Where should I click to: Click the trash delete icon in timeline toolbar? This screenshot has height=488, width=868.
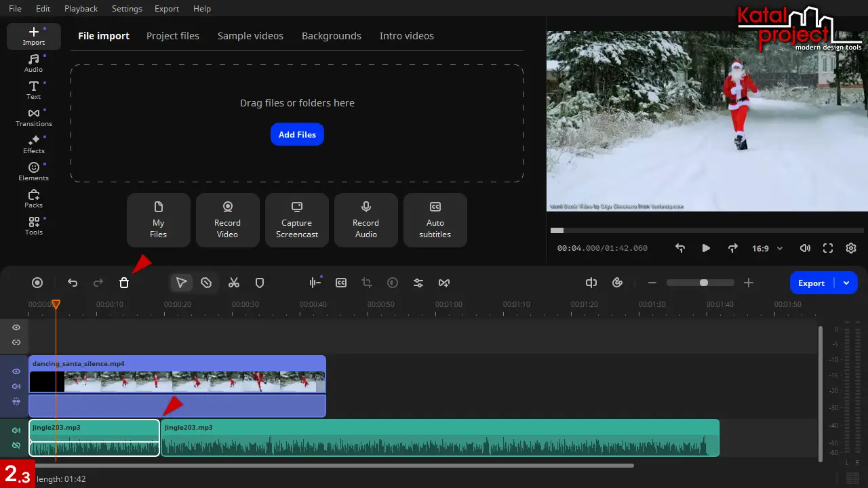124,283
